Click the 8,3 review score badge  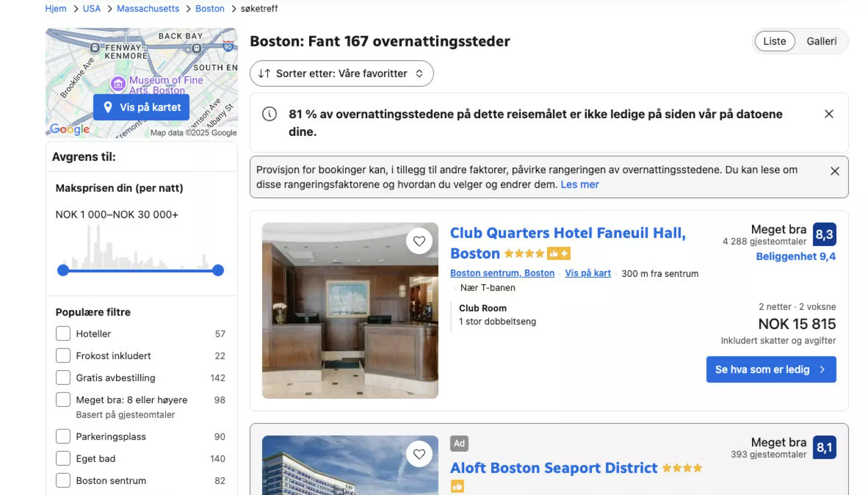[x=824, y=235]
